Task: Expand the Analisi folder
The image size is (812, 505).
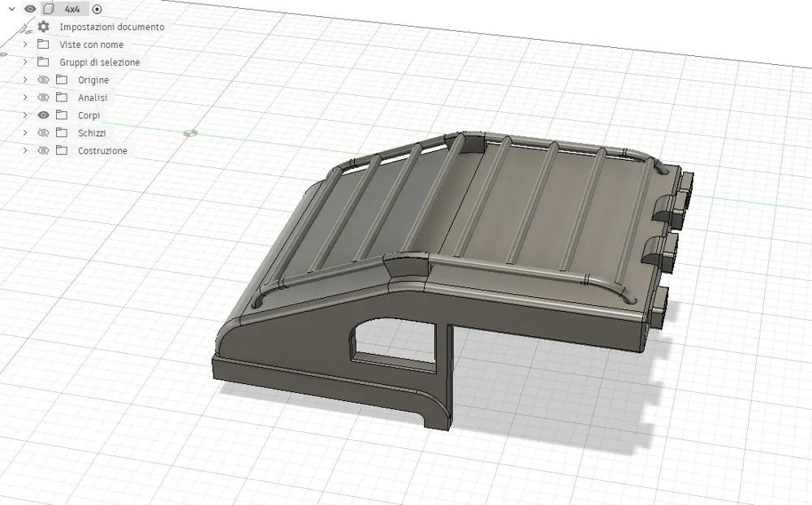Action: [x=25, y=97]
